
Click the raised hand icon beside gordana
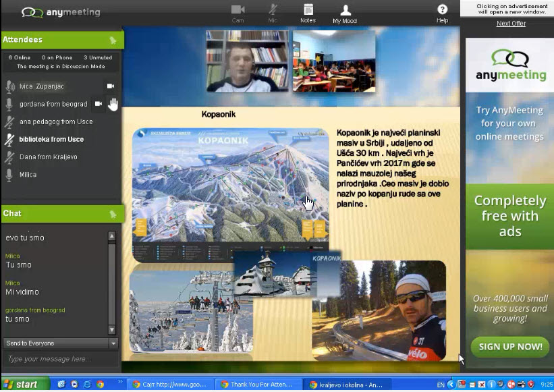[113, 104]
